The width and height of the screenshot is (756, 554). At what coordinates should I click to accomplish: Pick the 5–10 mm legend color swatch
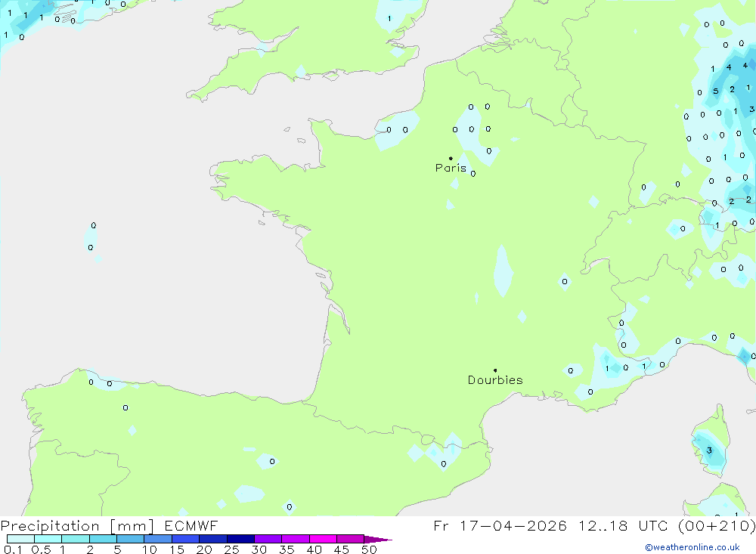(x=131, y=539)
